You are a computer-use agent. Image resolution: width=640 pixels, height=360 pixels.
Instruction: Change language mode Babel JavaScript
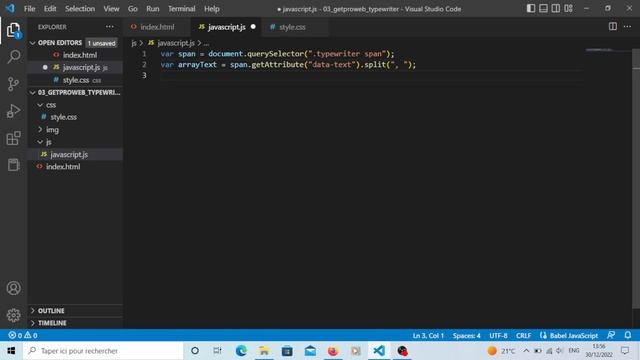point(573,336)
